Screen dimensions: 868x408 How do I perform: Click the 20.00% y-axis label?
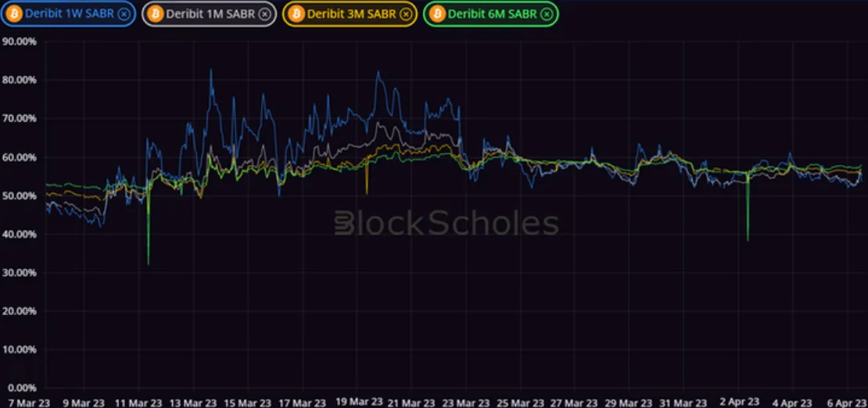(20, 310)
